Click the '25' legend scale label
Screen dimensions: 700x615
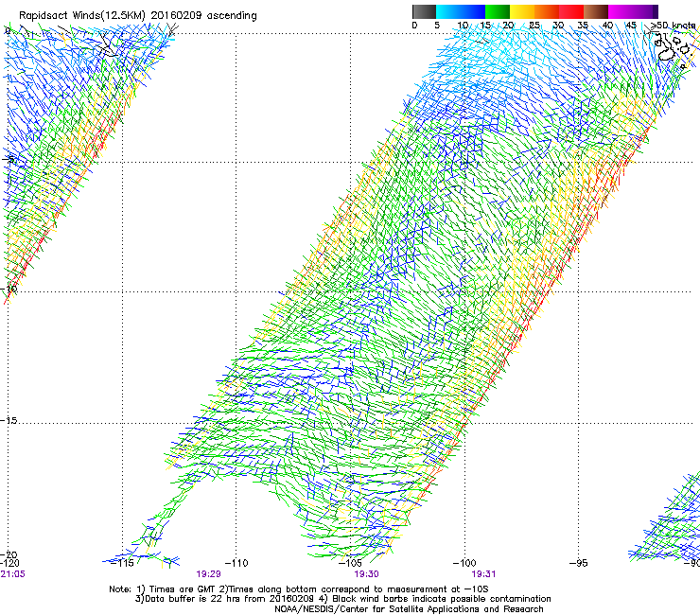pyautogui.click(x=534, y=26)
